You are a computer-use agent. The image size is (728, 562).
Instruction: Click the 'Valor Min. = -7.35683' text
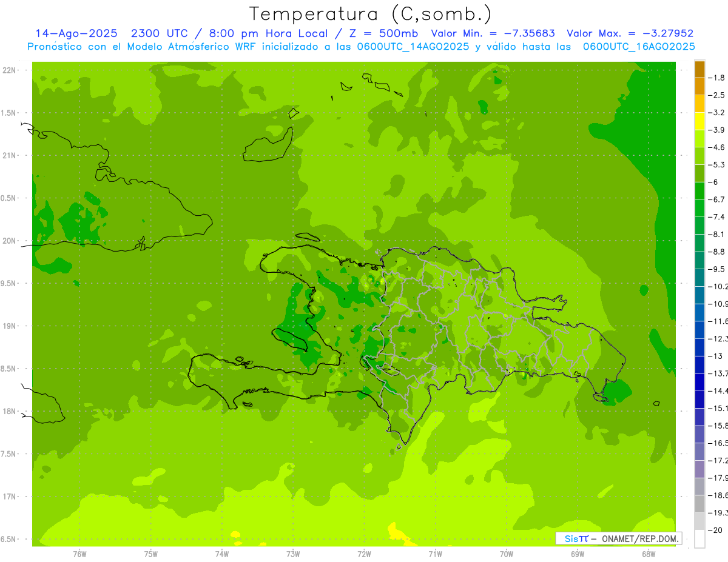pos(493,33)
